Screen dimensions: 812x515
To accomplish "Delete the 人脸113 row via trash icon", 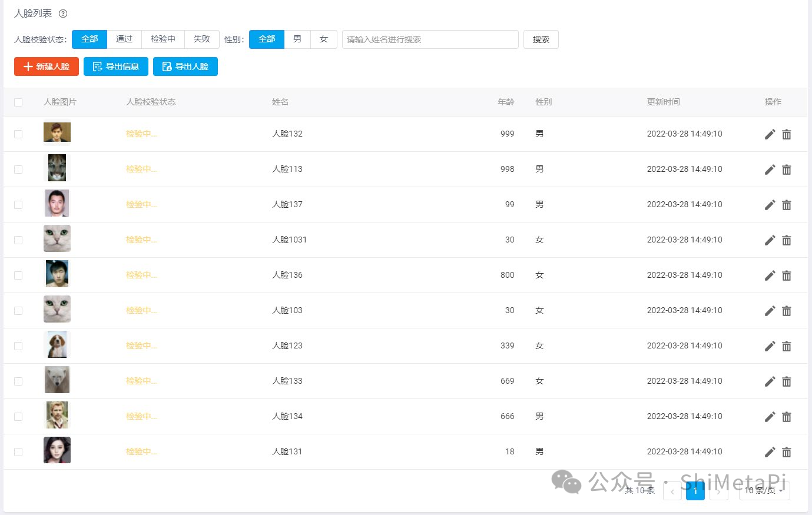I will 787,170.
